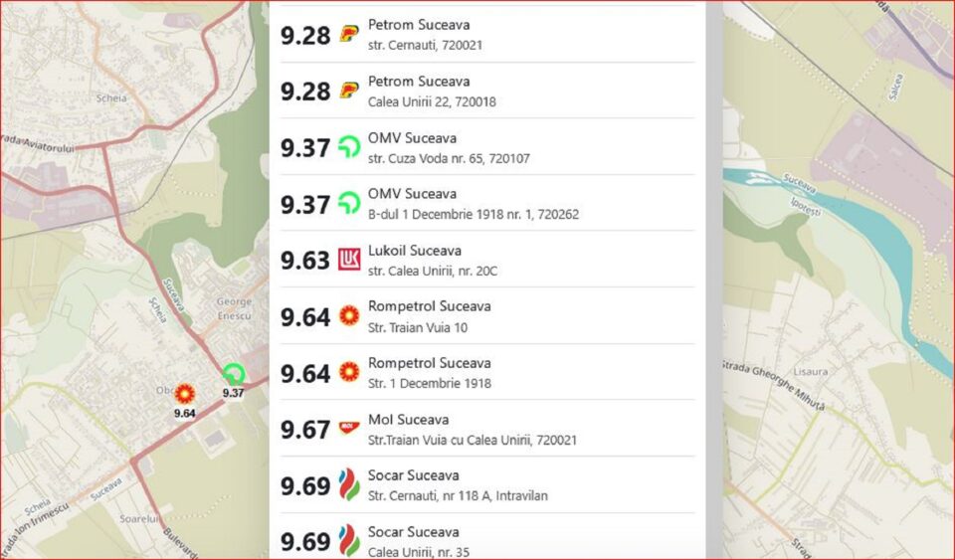This screenshot has height=560, width=955.
Task: Click the Socar logo for Calea Unirii nr. 35
Action: [348, 541]
